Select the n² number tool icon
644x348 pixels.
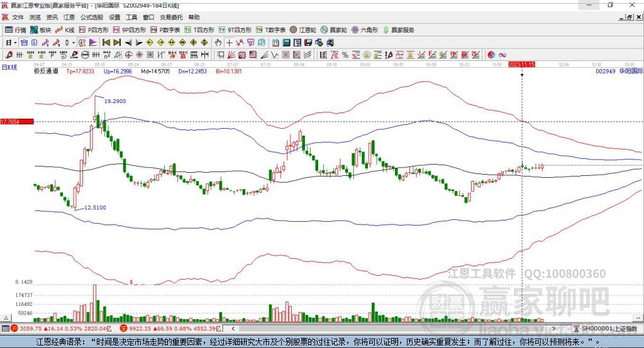(107, 55)
